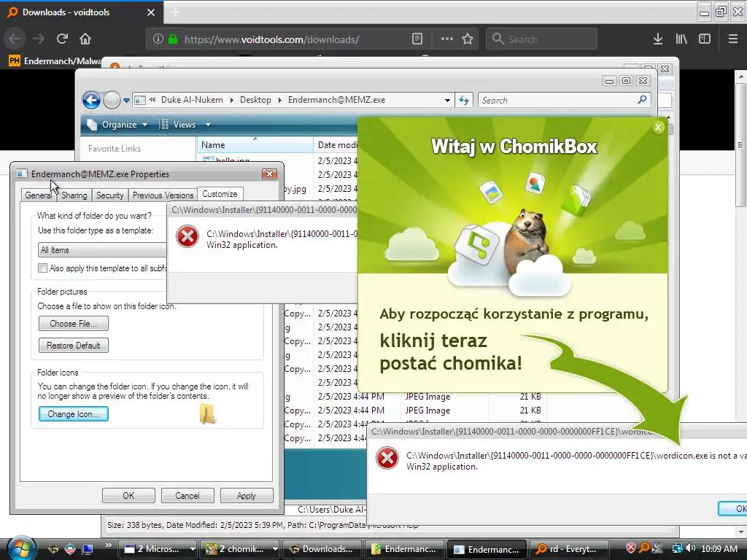Open the 2 chomik... taskbar group
The width and height of the screenshot is (747, 560).
[240, 549]
